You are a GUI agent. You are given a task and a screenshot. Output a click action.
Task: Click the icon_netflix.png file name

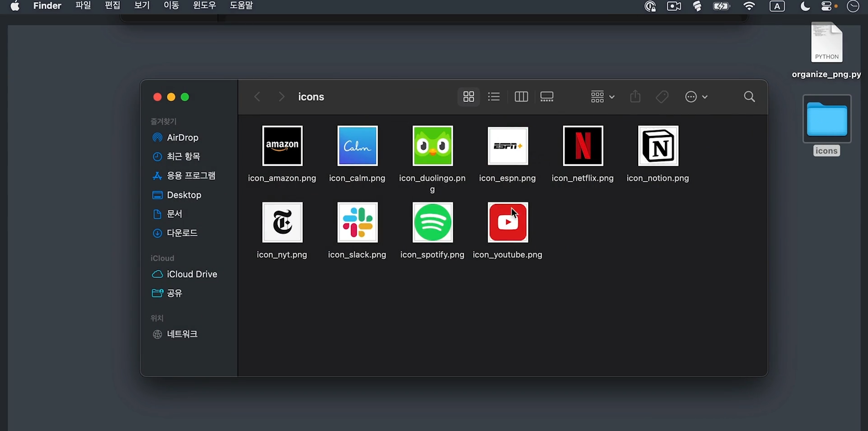[583, 178]
